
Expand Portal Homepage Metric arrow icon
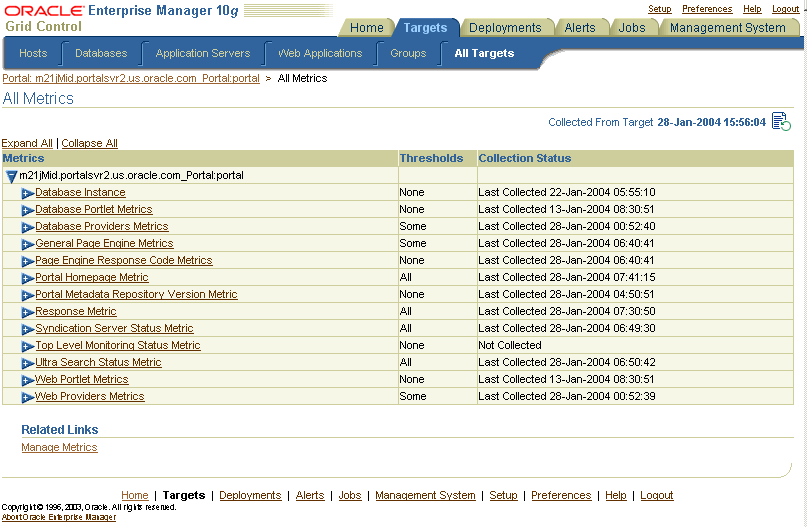[27, 278]
